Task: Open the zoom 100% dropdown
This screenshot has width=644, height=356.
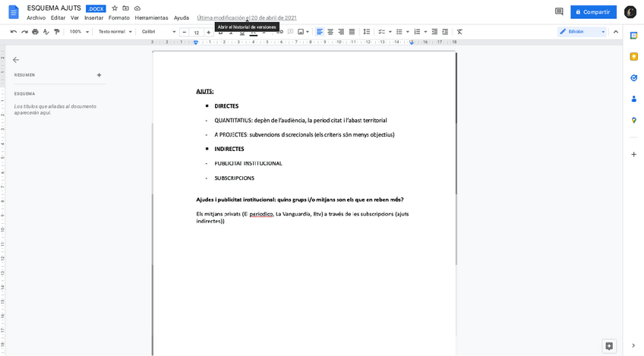Action: [x=79, y=32]
